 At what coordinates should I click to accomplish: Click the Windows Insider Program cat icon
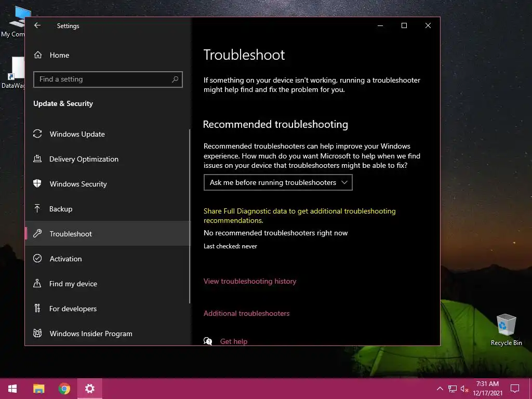coord(37,333)
